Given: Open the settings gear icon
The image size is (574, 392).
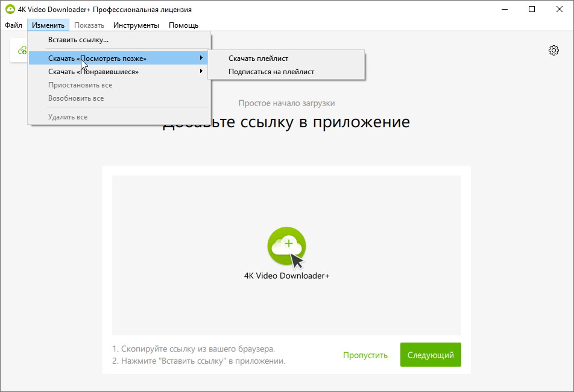Looking at the screenshot, I should coord(553,50).
